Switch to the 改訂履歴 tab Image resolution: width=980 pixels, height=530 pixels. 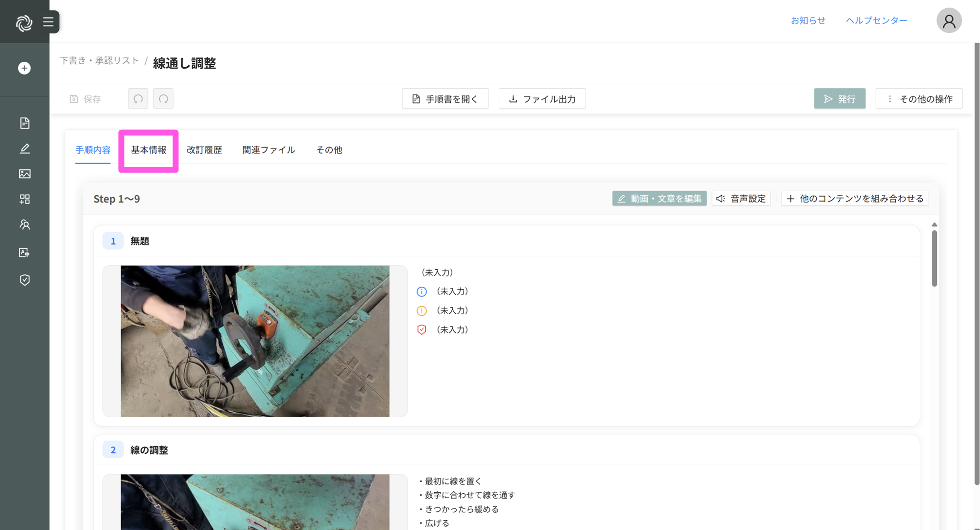[204, 150]
